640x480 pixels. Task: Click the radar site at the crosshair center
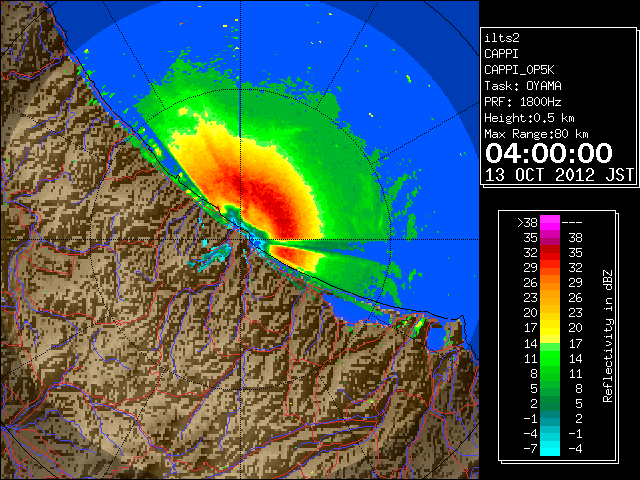[x=240, y=240]
